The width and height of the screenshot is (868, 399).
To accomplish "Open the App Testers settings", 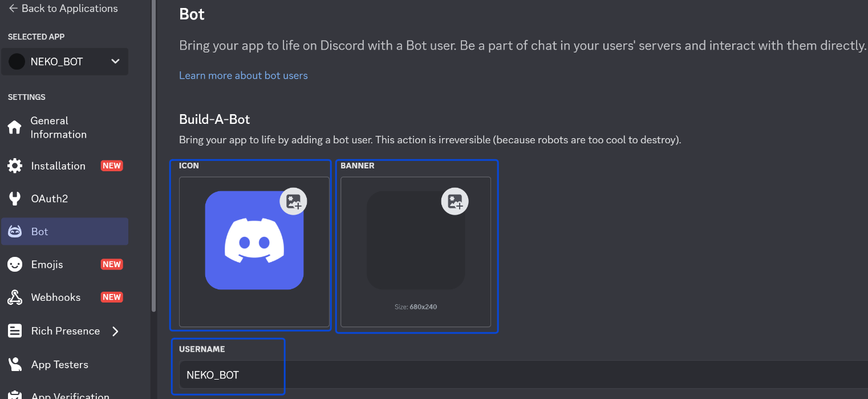I will coord(59,364).
